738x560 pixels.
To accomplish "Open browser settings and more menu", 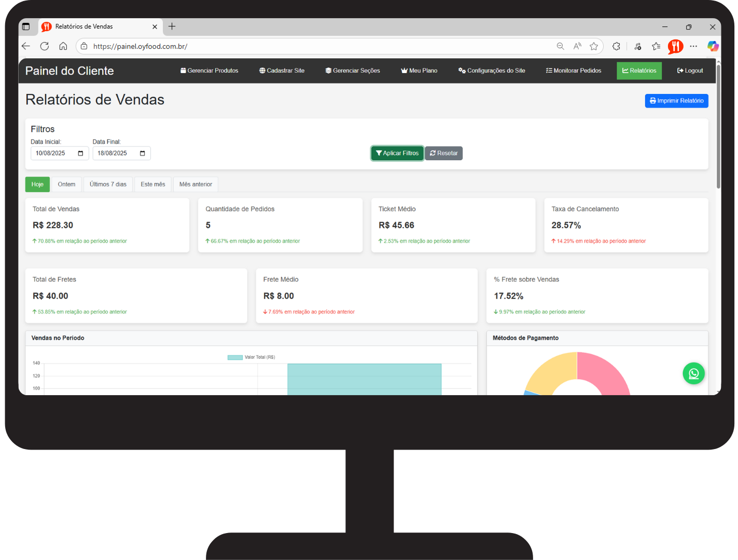I will [693, 46].
